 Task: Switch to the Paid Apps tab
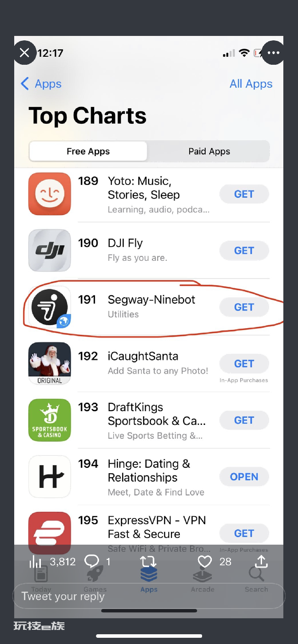(209, 151)
